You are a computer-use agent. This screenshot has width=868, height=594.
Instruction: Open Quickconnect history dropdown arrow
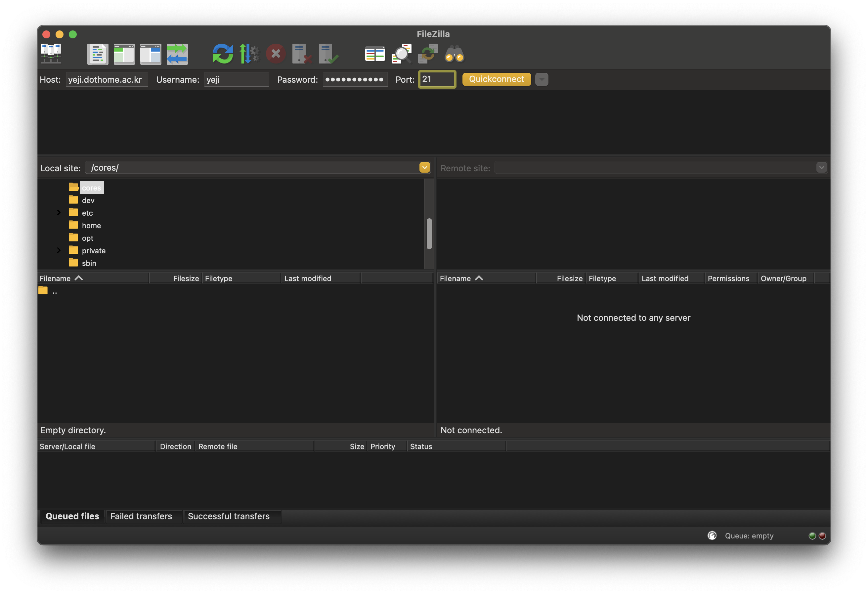click(x=541, y=79)
